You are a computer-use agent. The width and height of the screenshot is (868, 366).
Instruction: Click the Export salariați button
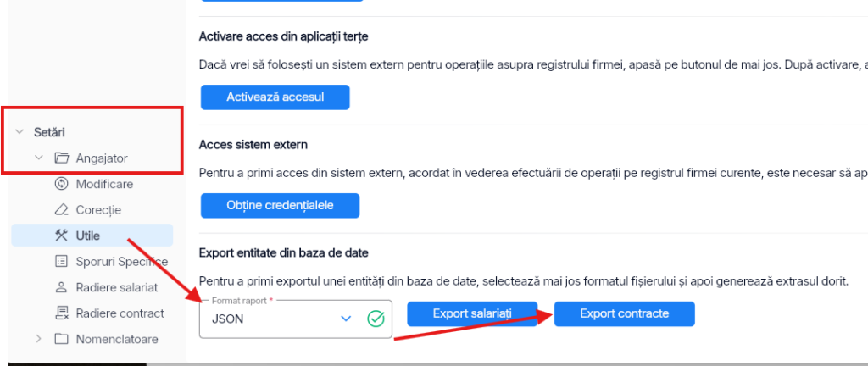point(472,314)
